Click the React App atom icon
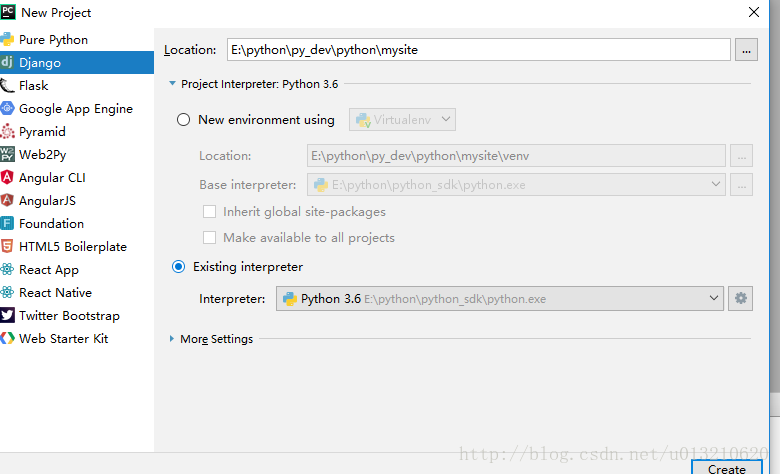 pyautogui.click(x=7, y=269)
